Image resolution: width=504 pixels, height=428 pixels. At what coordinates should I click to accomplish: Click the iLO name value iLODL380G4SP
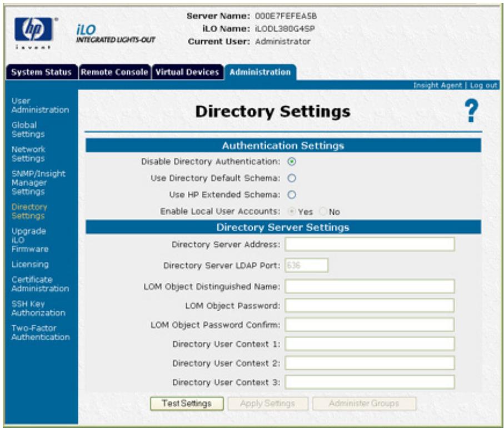pos(285,28)
